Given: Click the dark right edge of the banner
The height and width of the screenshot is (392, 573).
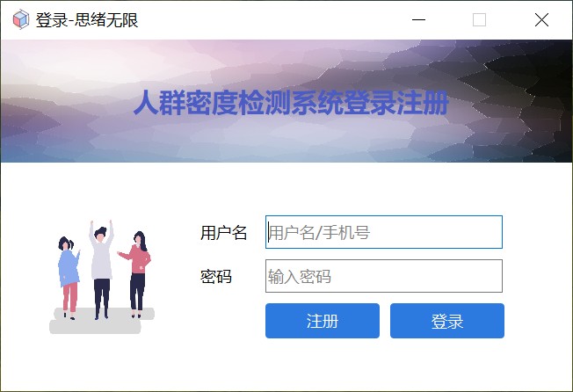Looking at the screenshot, I should click(548, 101).
